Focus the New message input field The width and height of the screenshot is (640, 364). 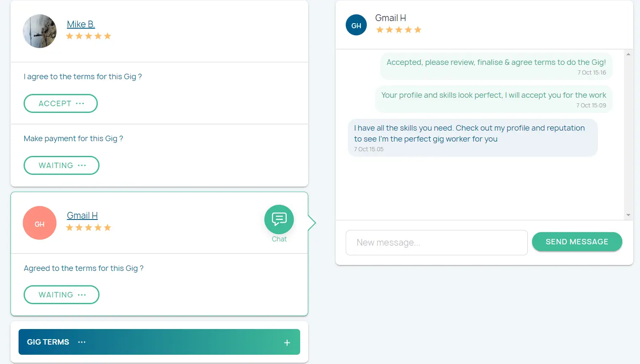[x=436, y=243]
